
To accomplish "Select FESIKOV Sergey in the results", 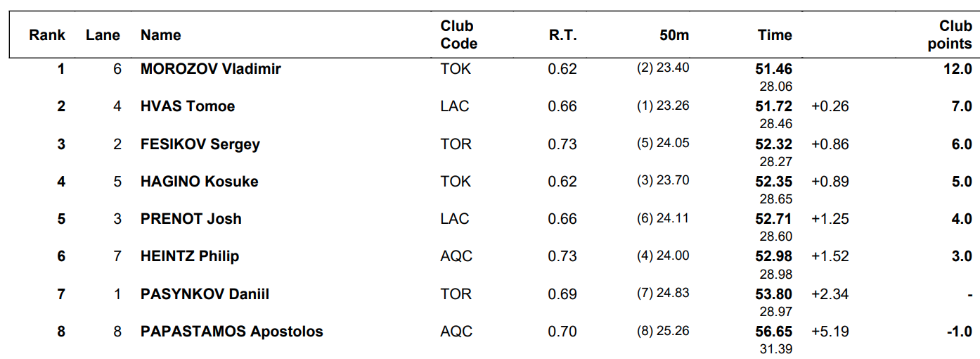I will [x=200, y=144].
